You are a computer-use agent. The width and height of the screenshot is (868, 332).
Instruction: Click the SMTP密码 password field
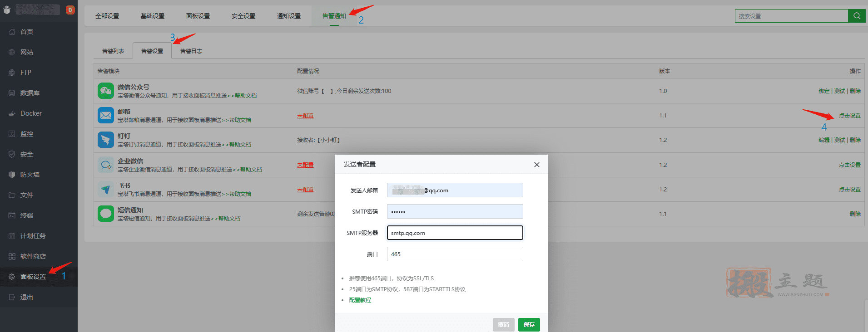(455, 211)
